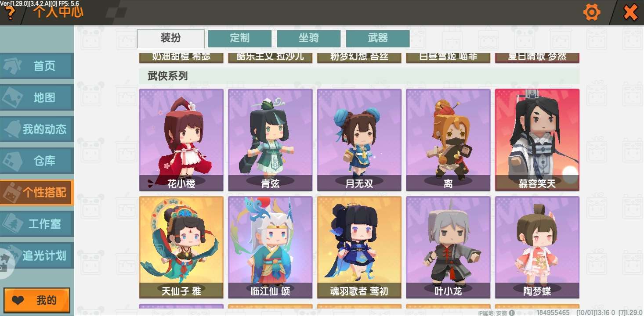
Task: Click the info icon next to IP属地
Action: tap(512, 313)
